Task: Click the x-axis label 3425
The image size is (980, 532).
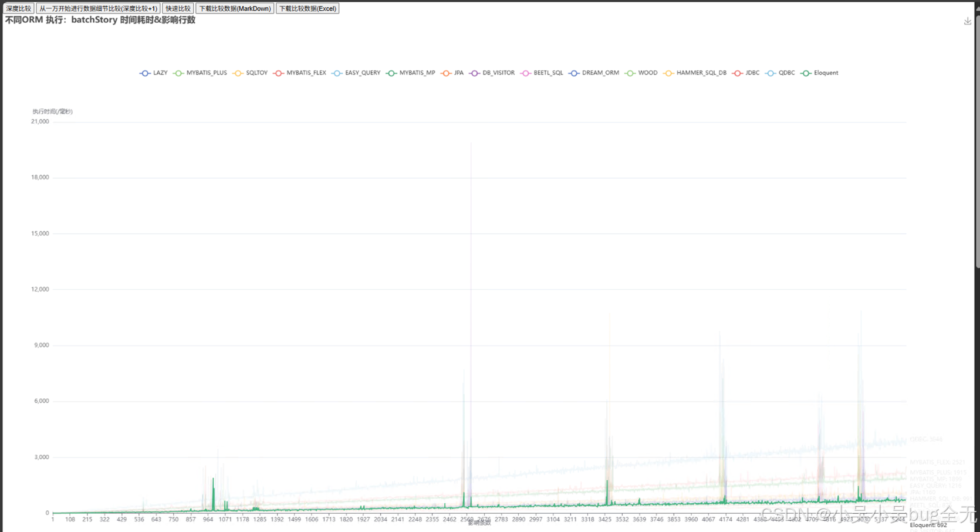Action: pos(604,519)
